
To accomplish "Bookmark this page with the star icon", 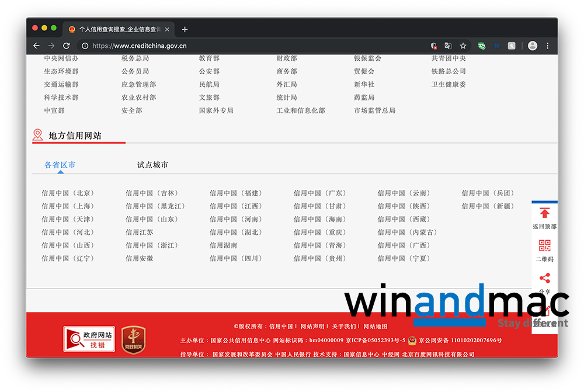I will pyautogui.click(x=463, y=46).
